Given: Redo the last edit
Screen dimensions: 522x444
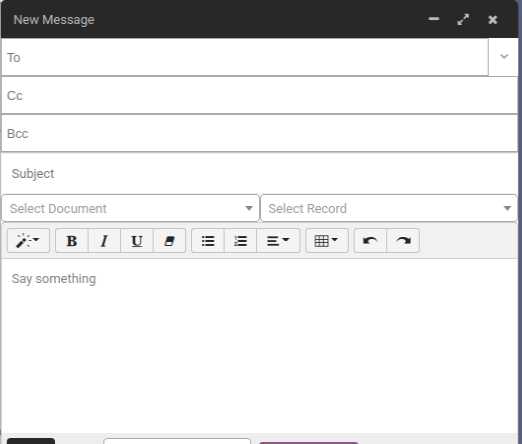Looking at the screenshot, I should pyautogui.click(x=403, y=240).
